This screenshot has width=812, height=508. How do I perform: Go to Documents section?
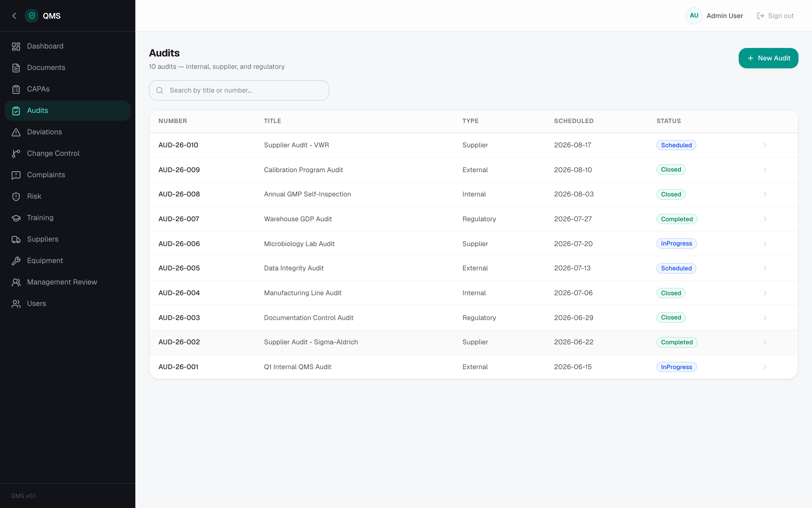(x=67, y=67)
